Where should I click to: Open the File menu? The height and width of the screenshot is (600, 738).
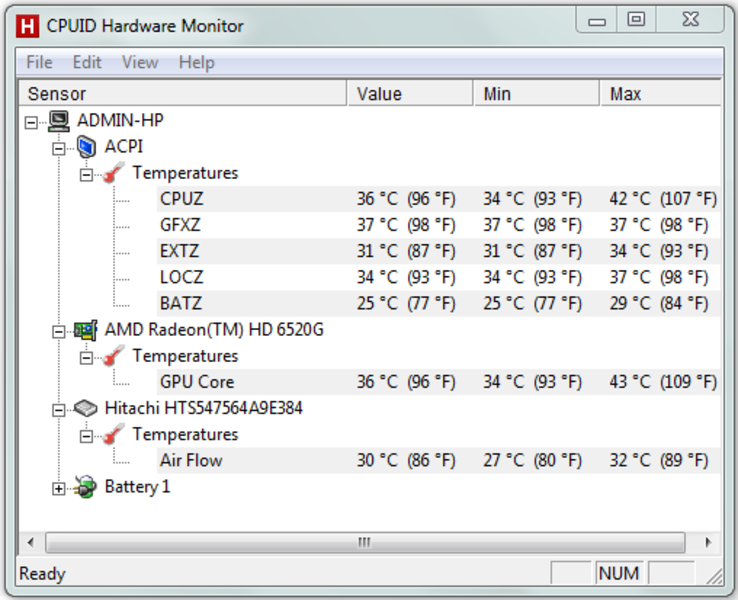tap(40, 63)
